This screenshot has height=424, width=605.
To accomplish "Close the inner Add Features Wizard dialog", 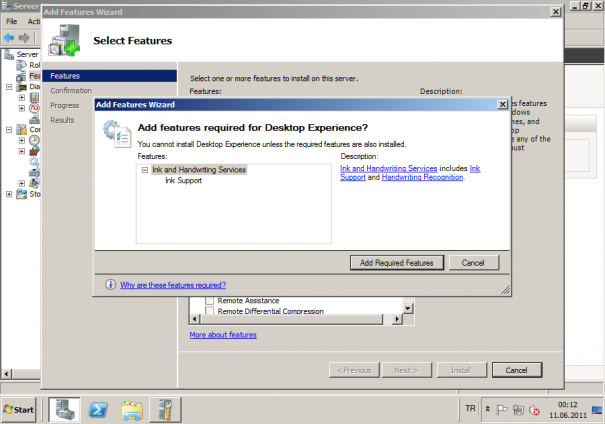I will (x=502, y=105).
